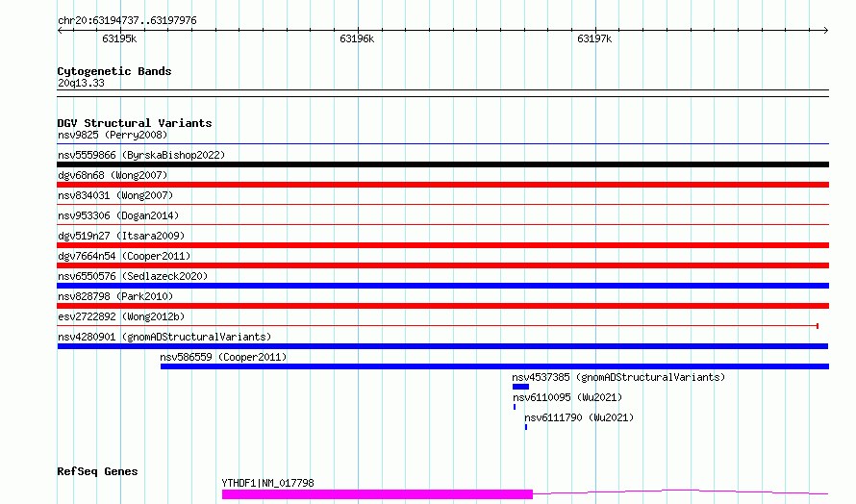This screenshot has height=504, width=856.
Task: Click the right arrow on the ruler
Action: pyautogui.click(x=826, y=30)
